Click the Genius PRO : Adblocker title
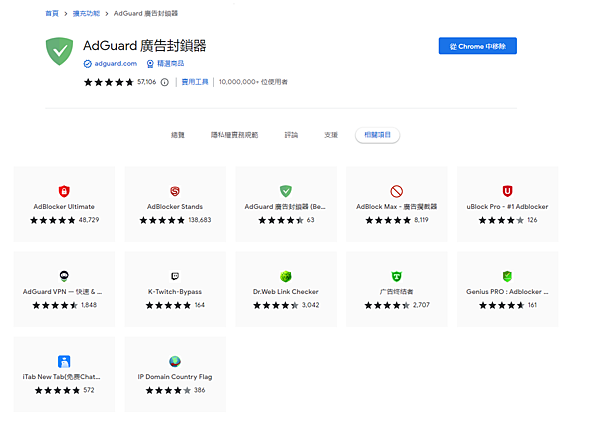Viewport: 600px width, 423px height. 507,292
